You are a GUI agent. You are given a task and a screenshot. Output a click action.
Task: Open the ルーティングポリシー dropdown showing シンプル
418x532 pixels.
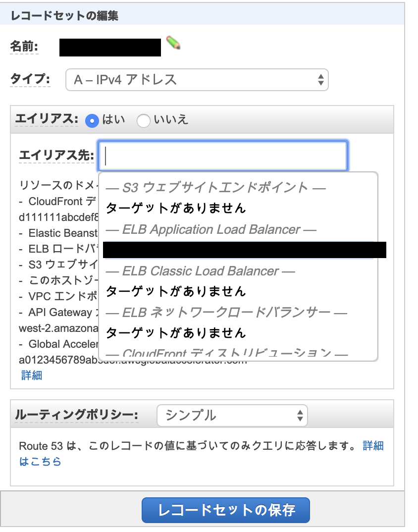(x=232, y=416)
